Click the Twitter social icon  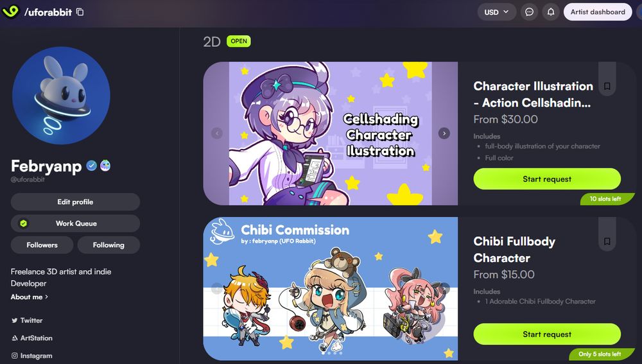click(15, 320)
